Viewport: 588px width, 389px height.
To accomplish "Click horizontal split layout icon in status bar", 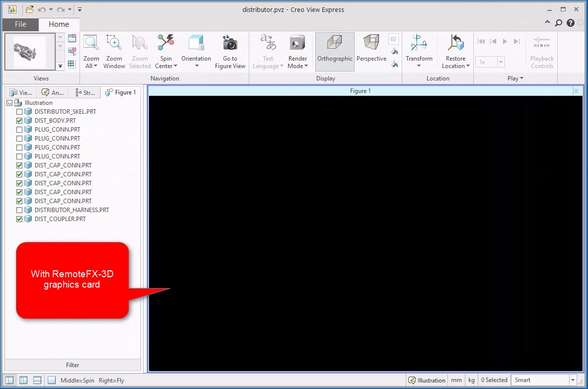I will coord(37,380).
